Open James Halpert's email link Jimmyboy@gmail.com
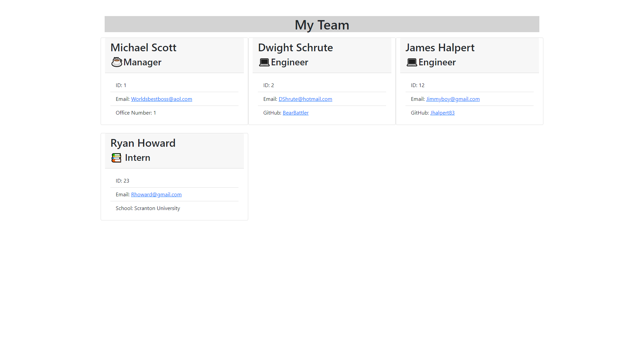Screen dimensions: 644x337 click(453, 99)
